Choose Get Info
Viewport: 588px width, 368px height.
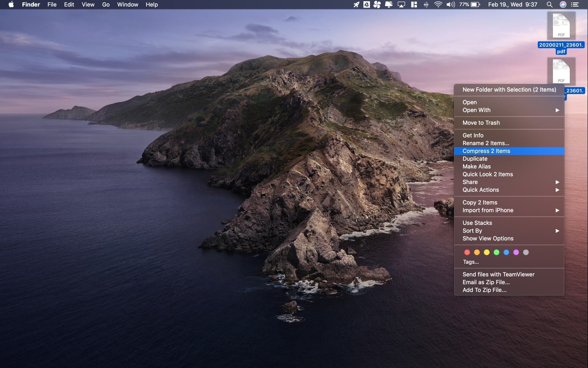click(509, 135)
